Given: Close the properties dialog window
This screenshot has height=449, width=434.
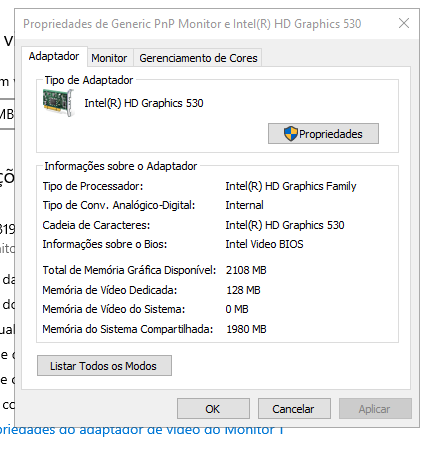Looking at the screenshot, I should (x=404, y=23).
